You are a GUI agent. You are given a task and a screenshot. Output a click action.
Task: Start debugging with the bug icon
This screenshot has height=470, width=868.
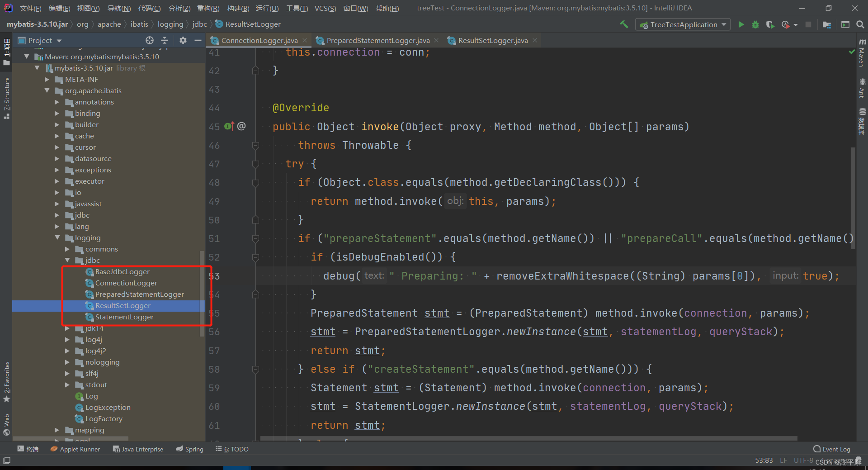[755, 24]
